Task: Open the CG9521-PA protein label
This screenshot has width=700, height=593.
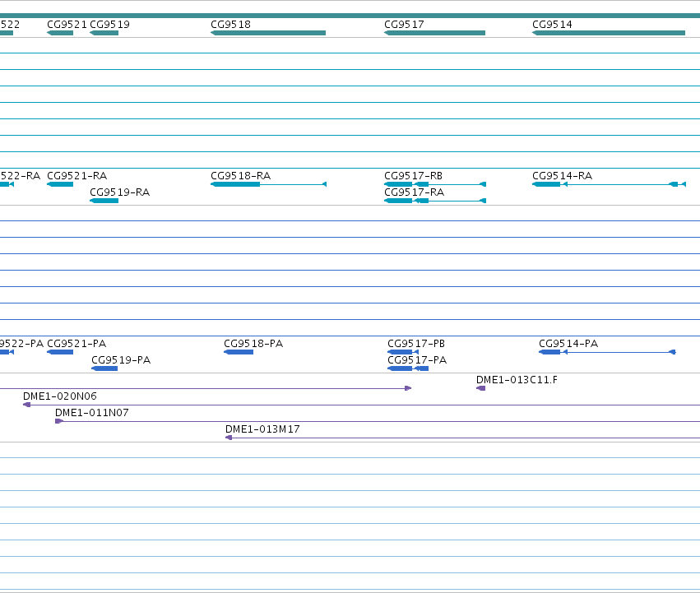Action: (76, 344)
